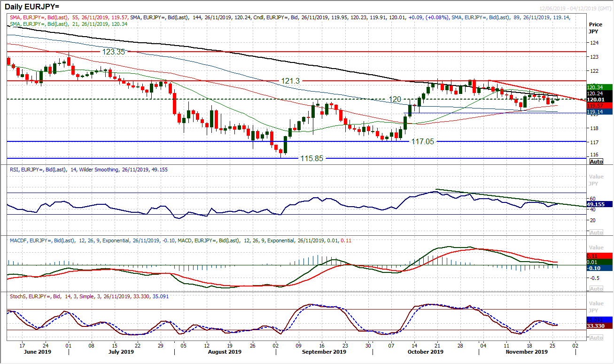Select the red 119.57 SMA price tag
Viewport: 614px width, 364px height.
tap(599, 106)
